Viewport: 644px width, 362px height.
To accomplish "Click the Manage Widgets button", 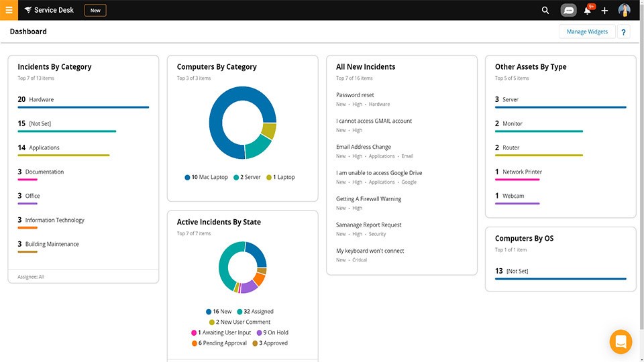I will pyautogui.click(x=587, y=32).
